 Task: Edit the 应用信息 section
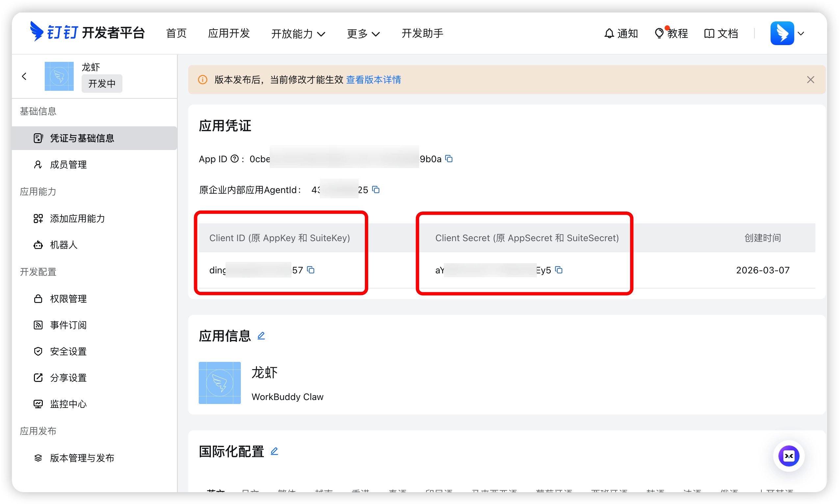pos(261,336)
